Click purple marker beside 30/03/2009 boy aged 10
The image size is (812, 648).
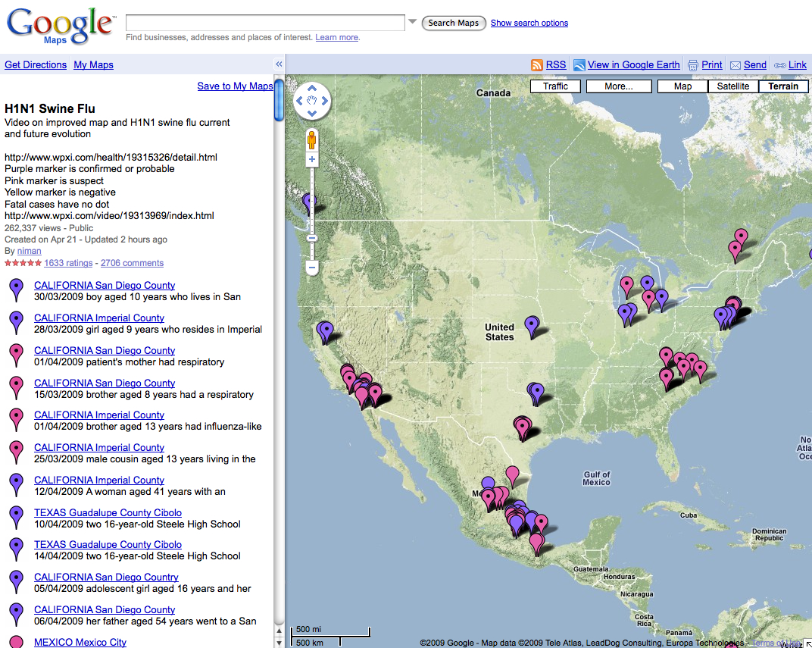click(17, 290)
